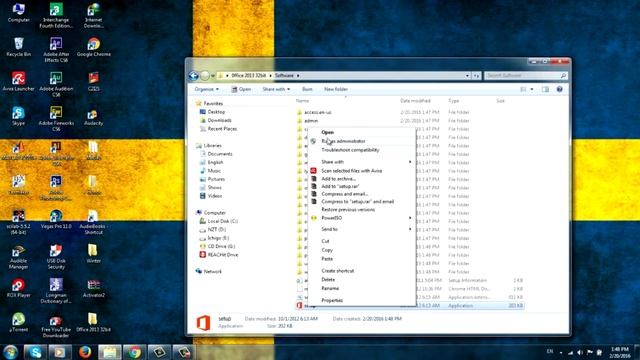Click the Office 2013 32bit breadcrumb
The width and height of the screenshot is (640, 360).
[x=249, y=76]
